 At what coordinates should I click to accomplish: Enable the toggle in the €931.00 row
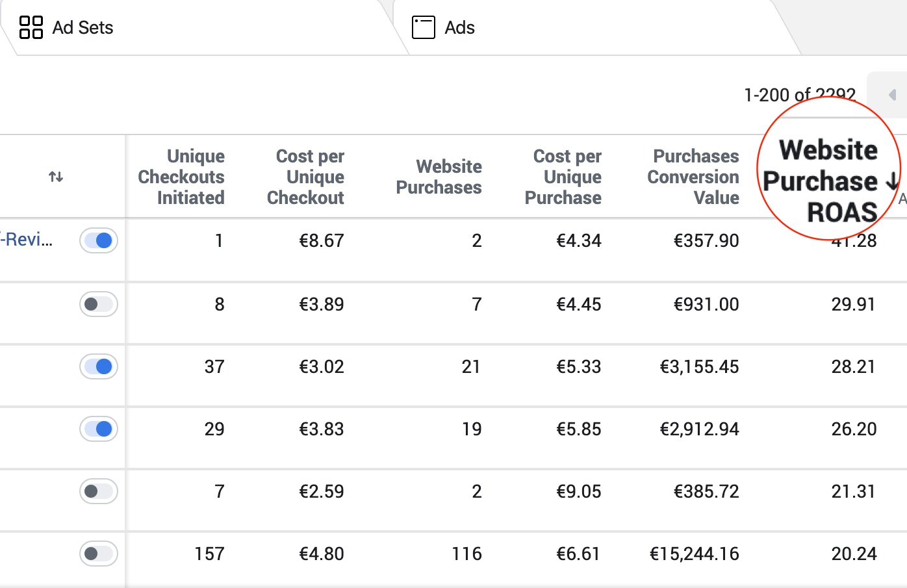tap(99, 304)
